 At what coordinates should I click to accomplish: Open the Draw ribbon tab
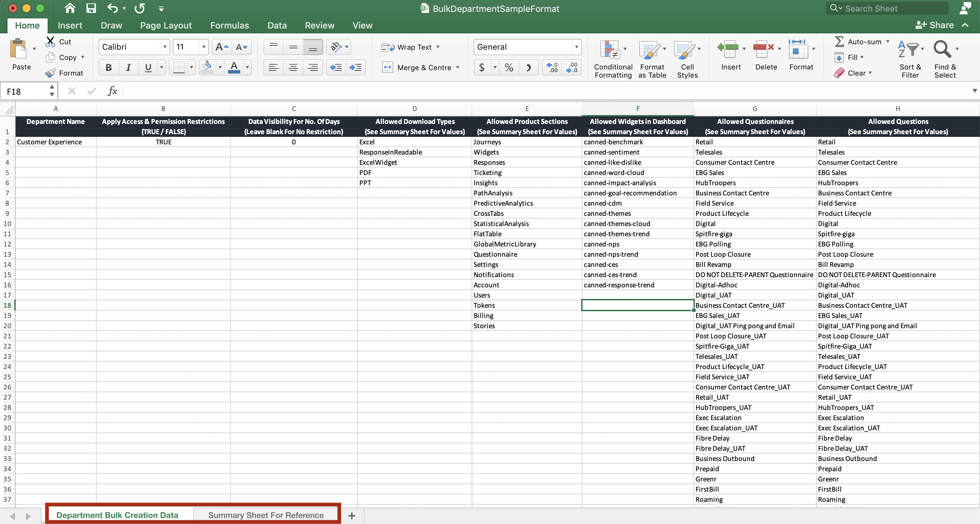[111, 26]
